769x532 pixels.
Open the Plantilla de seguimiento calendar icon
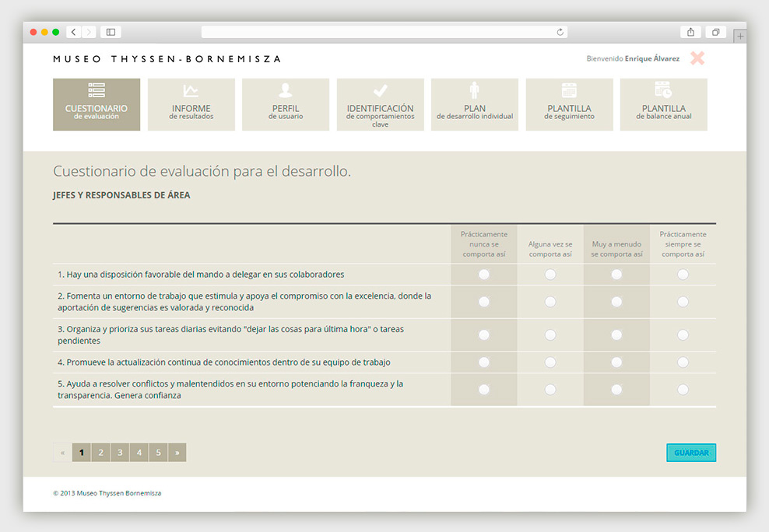tap(569, 90)
